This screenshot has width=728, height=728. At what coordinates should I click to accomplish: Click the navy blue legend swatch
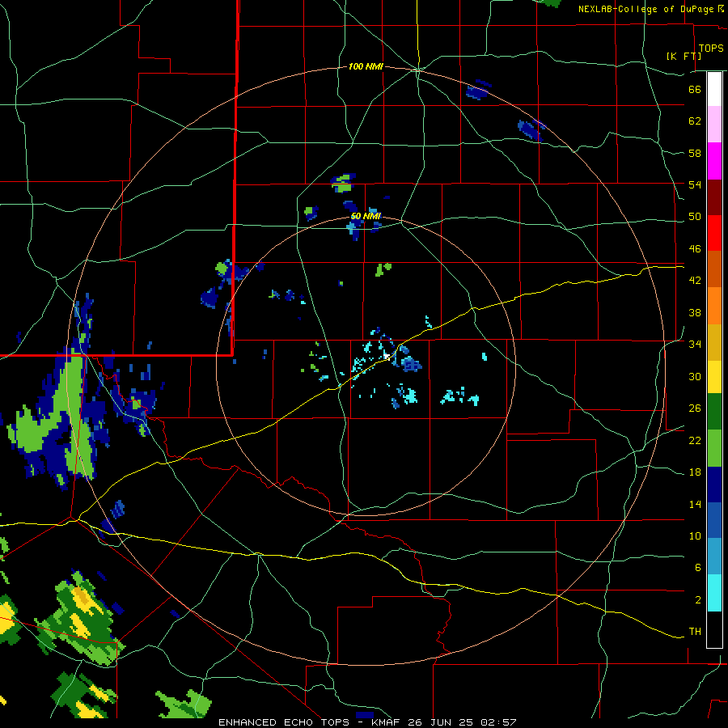point(714,485)
